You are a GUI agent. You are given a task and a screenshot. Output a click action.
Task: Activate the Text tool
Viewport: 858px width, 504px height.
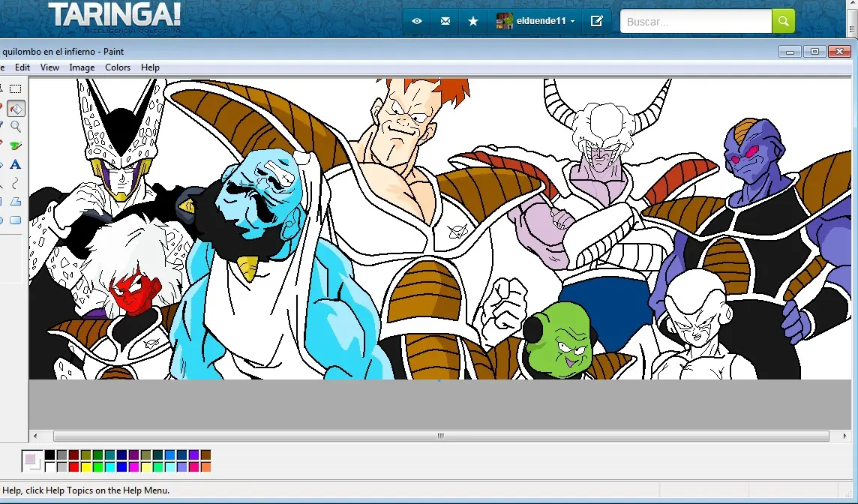pyautogui.click(x=15, y=163)
